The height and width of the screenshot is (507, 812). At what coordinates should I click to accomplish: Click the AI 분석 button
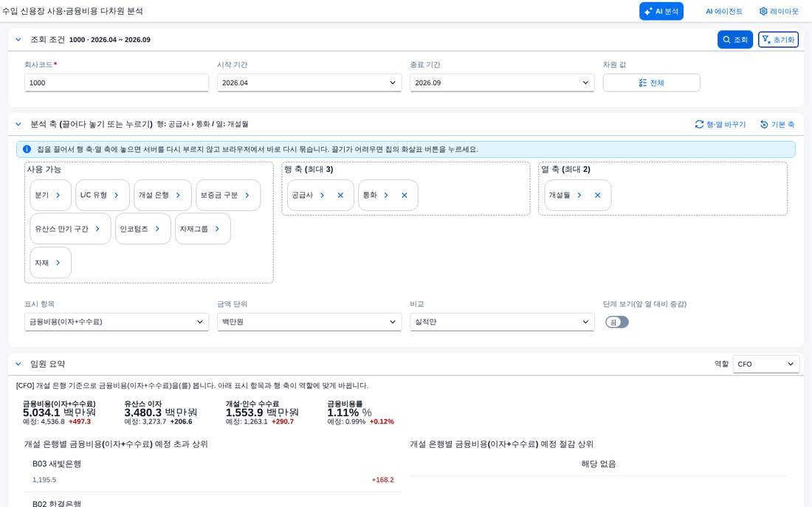click(661, 11)
